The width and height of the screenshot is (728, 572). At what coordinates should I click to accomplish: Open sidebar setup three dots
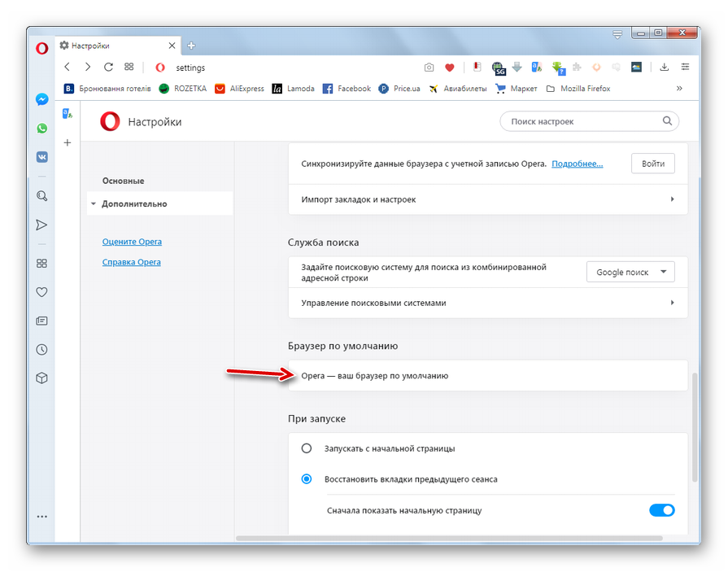(41, 517)
